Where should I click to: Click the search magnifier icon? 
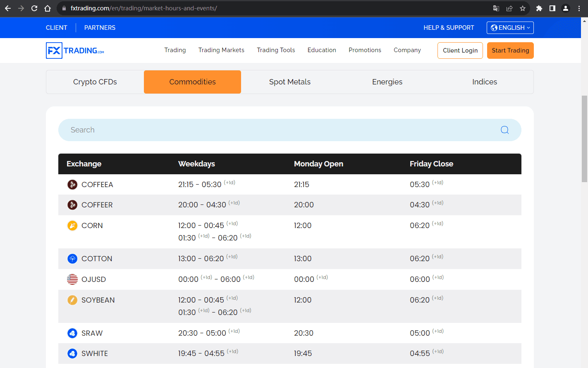pyautogui.click(x=504, y=130)
